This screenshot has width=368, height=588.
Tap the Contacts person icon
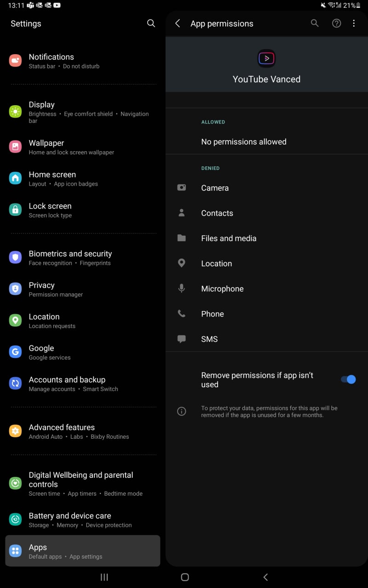point(182,213)
